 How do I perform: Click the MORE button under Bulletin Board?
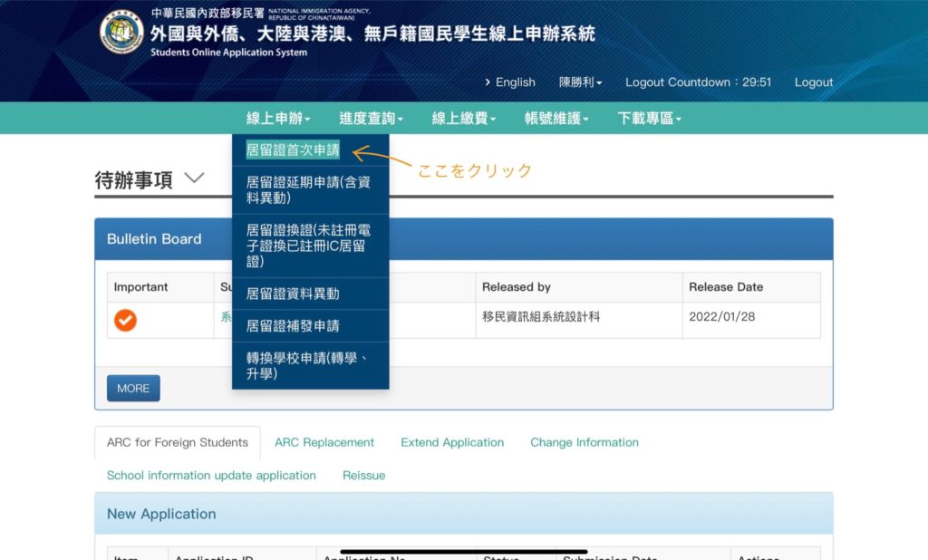[x=132, y=388]
